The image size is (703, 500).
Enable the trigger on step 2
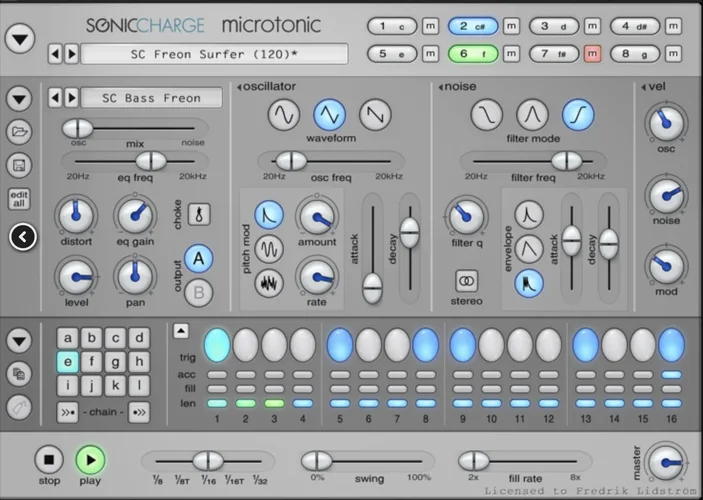[246, 345]
